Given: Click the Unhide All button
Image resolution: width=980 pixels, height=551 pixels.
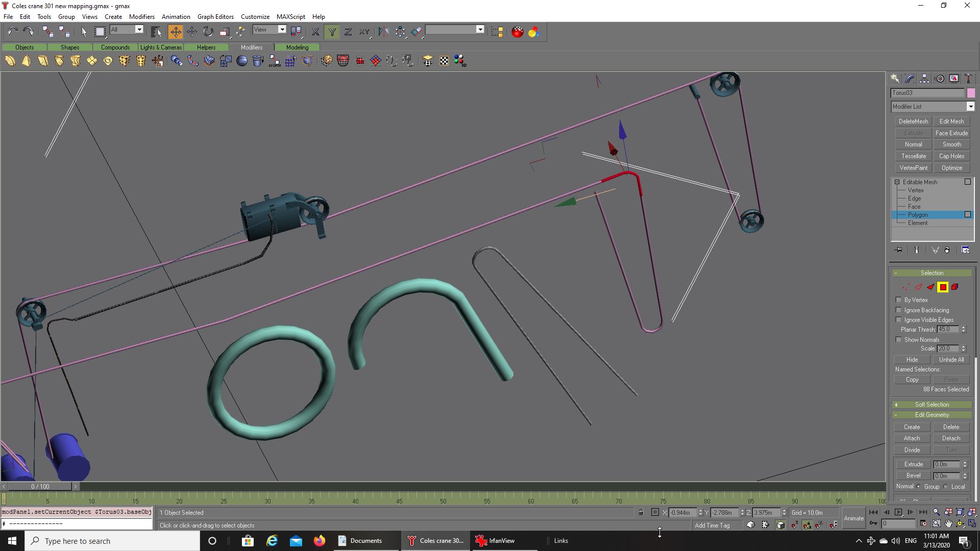Looking at the screenshot, I should click(951, 360).
